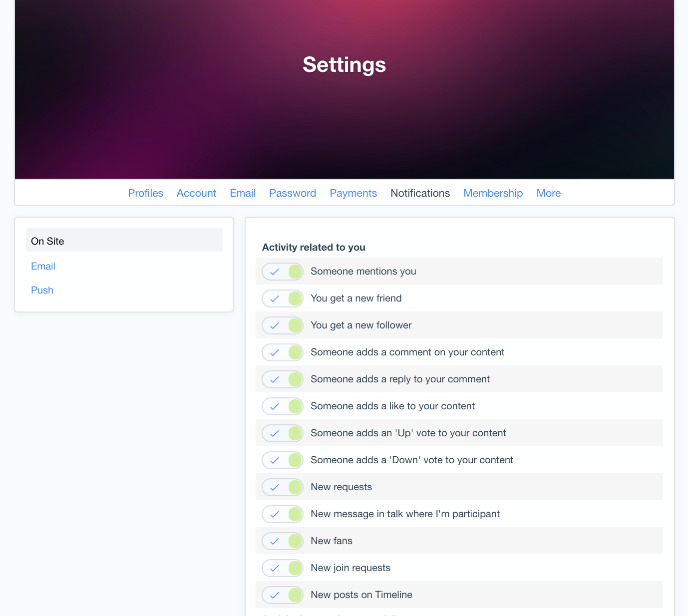
Task: Disable 'Someone adds a like to your content'
Action: pos(283,406)
